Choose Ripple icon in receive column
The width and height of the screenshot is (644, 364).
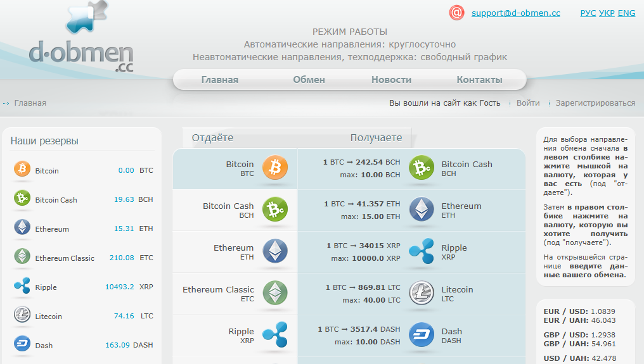[x=422, y=251]
